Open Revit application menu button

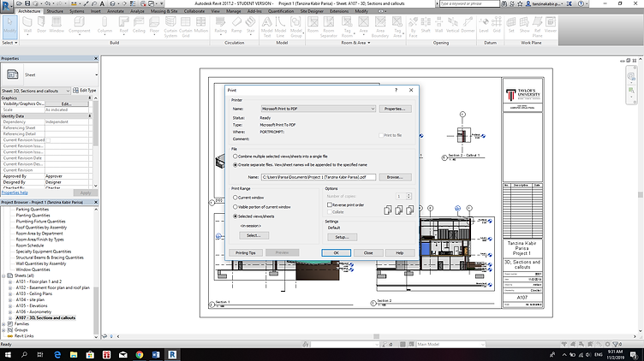(x=7, y=7)
